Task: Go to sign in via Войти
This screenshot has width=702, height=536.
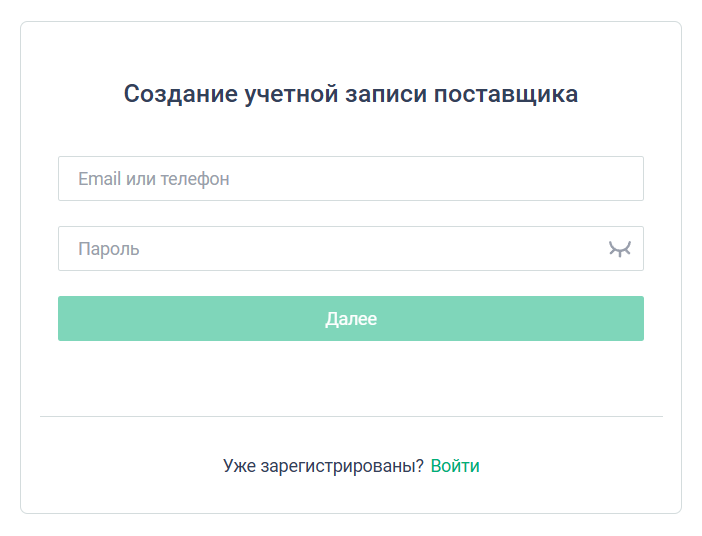Action: tap(455, 466)
